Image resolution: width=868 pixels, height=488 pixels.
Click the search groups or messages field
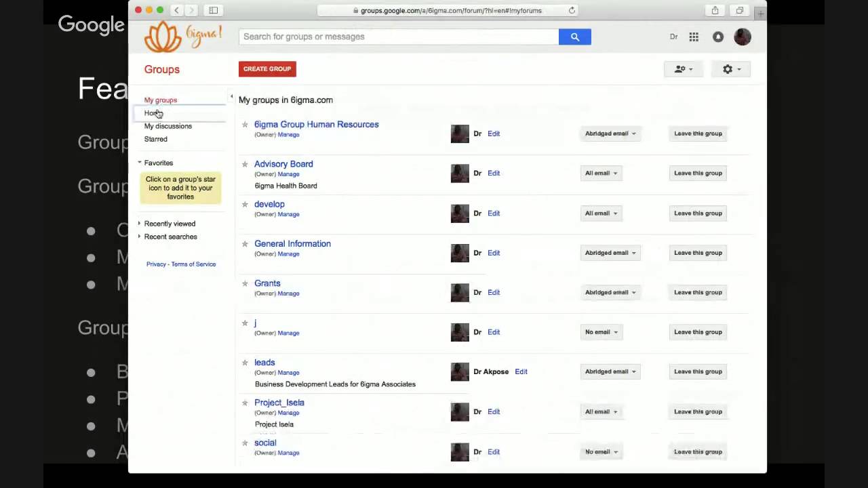(399, 37)
